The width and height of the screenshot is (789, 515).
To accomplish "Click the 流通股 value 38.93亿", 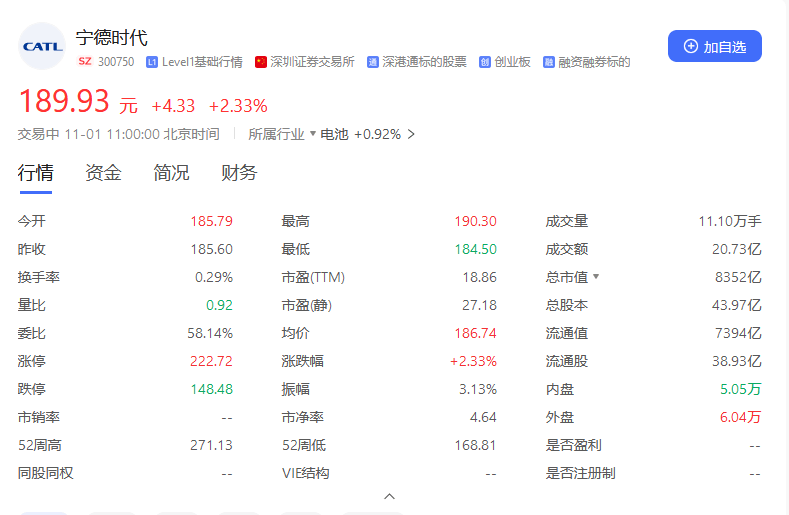I will tap(737, 361).
